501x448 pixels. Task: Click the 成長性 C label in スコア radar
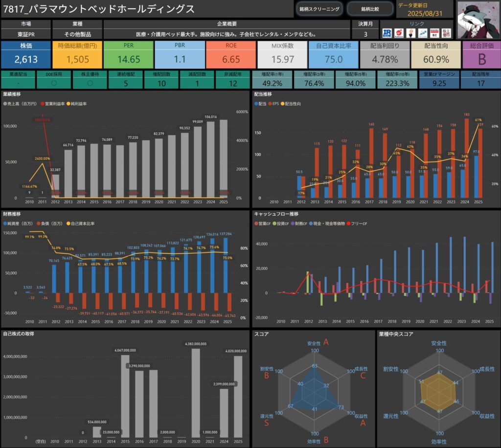point(362,372)
